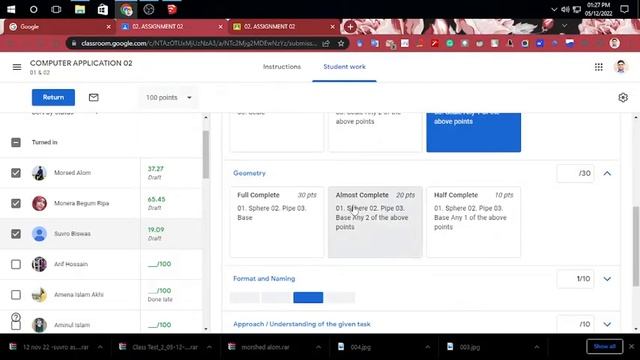Click Show all downloads button
The width and height of the screenshot is (640, 360).
(604, 347)
